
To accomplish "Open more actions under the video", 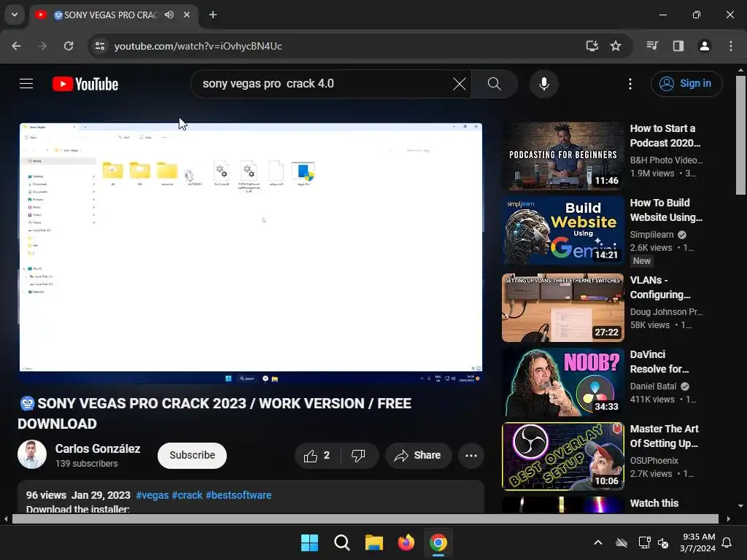I will pyautogui.click(x=471, y=456).
